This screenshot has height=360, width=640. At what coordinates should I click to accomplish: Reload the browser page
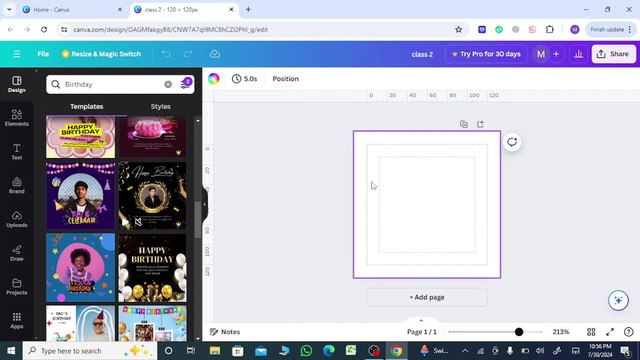pos(44,29)
